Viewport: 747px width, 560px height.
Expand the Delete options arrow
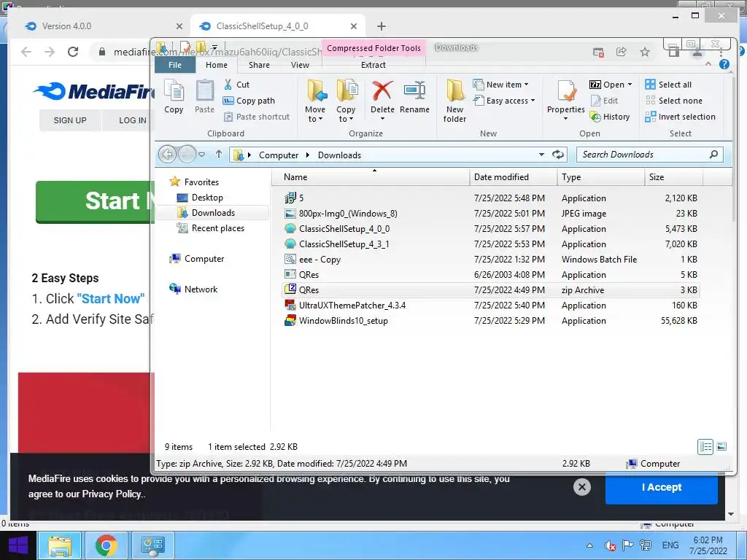click(382, 119)
